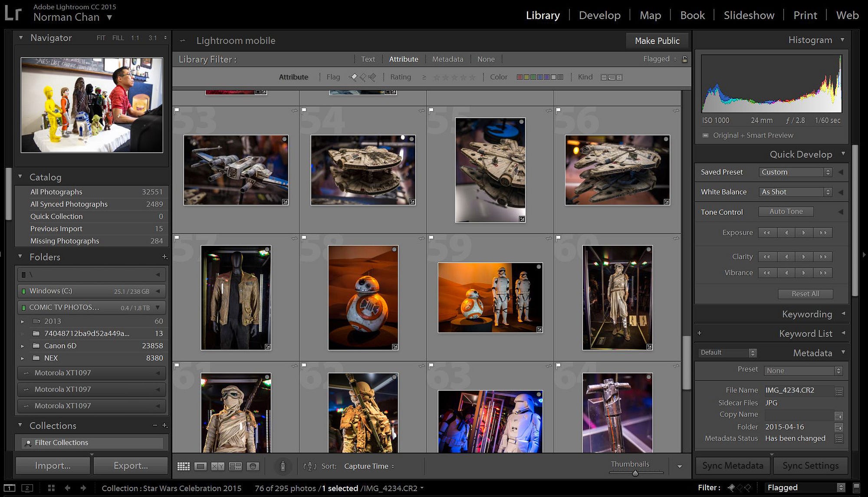Collapse the Catalog panel
Image resolution: width=868 pixels, height=497 pixels.
point(20,177)
